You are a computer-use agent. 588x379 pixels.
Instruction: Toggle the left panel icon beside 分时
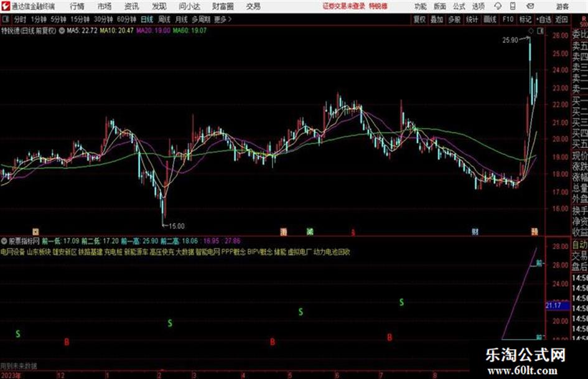(x=5, y=19)
